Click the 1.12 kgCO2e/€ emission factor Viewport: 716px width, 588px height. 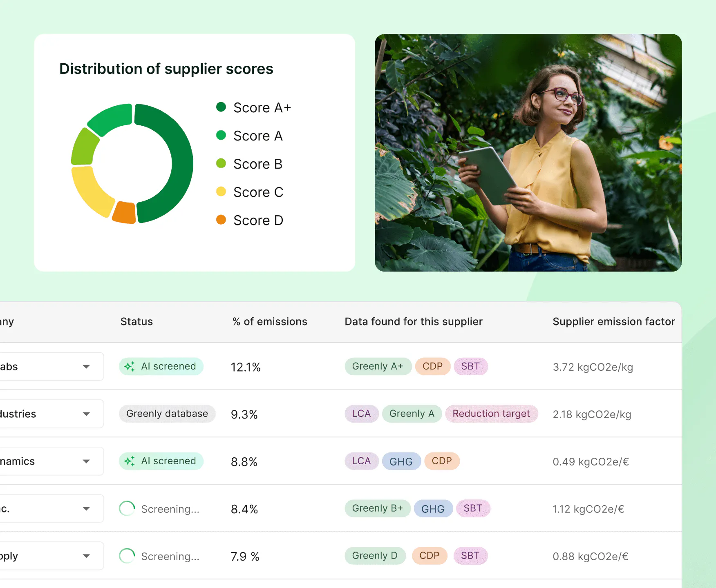point(588,509)
